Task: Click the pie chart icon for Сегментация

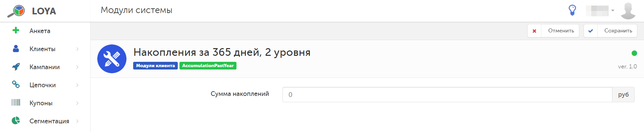Action: (16, 120)
